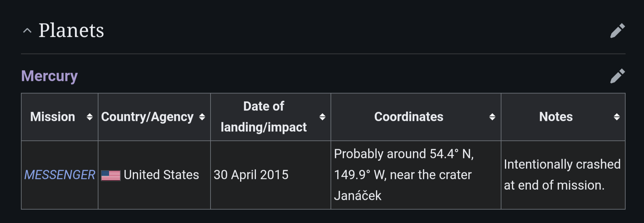Click the United States flag icon
This screenshot has height=223, width=644.
pyautogui.click(x=111, y=175)
